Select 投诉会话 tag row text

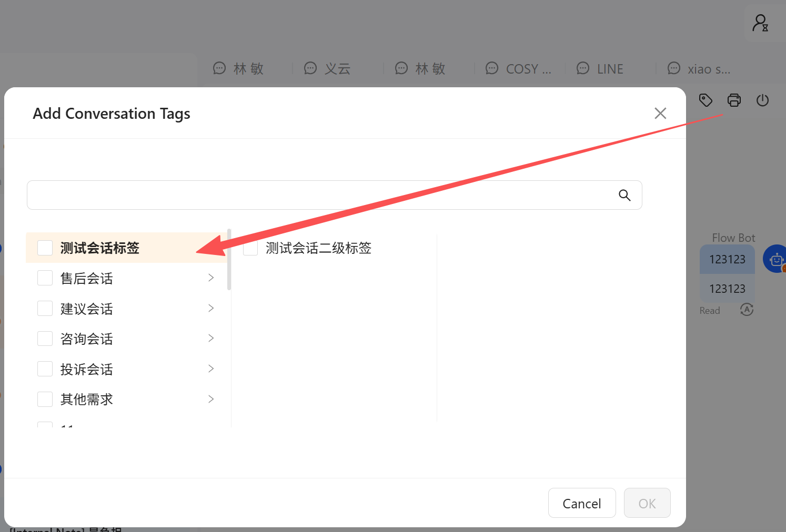(x=87, y=369)
